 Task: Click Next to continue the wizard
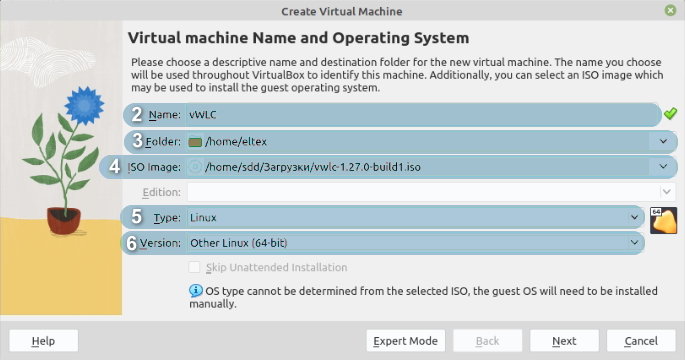564,341
